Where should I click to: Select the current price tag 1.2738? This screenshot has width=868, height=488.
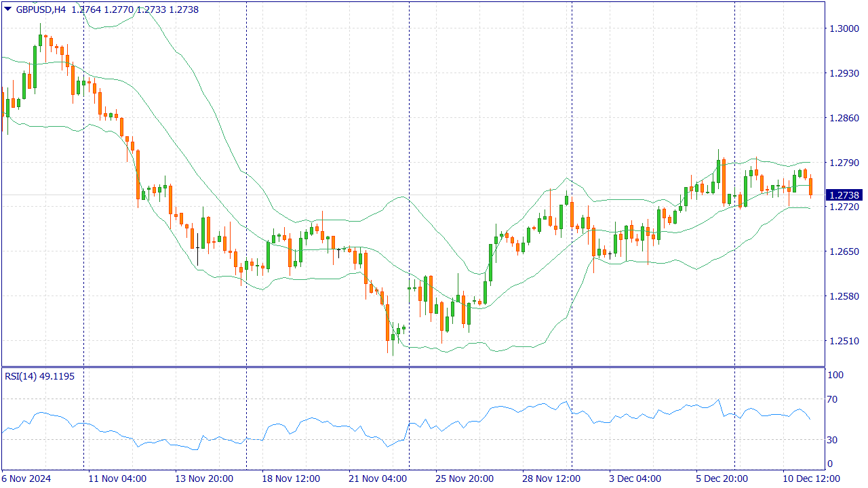pyautogui.click(x=844, y=195)
